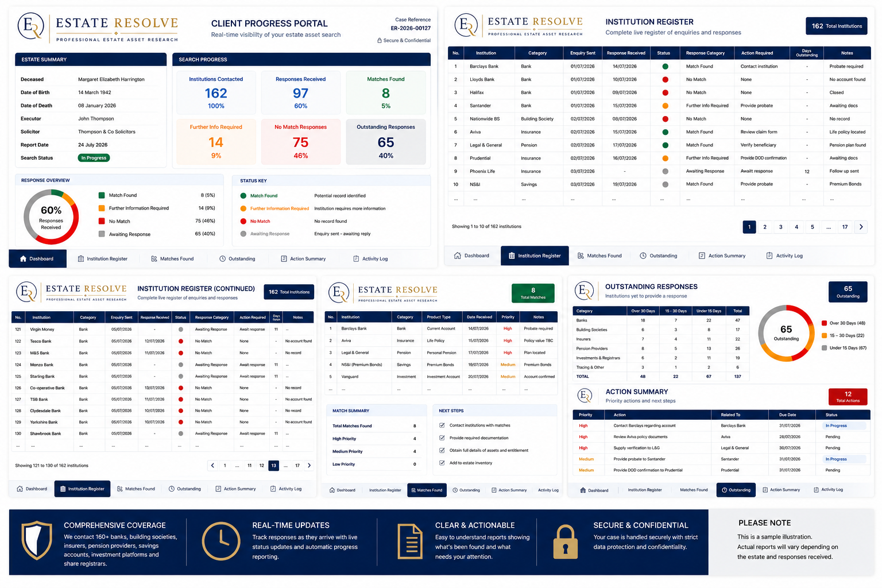The height and width of the screenshot is (588, 882).
Task: Toggle 'Contact institutions with matches' checkbox
Action: tap(442, 425)
